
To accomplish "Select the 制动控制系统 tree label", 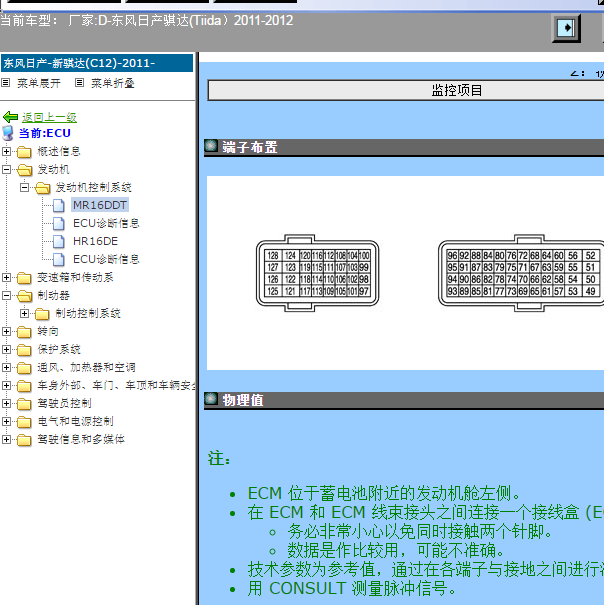I will (88, 313).
